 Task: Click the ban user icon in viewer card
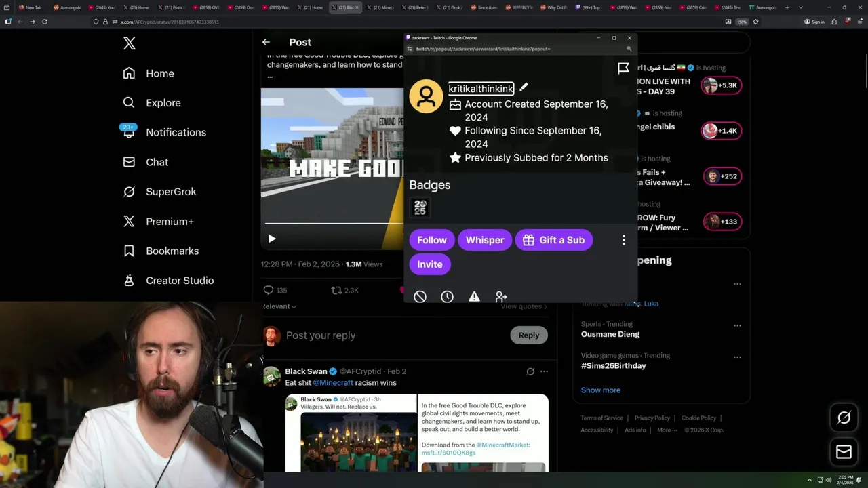420,297
